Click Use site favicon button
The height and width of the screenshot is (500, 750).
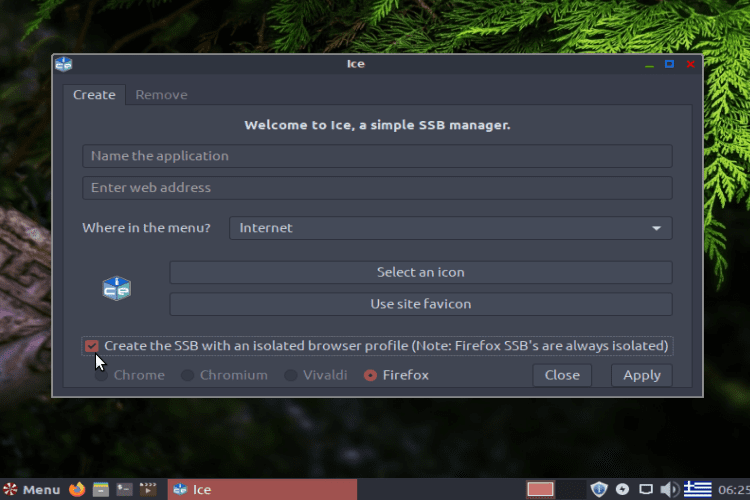click(x=420, y=304)
